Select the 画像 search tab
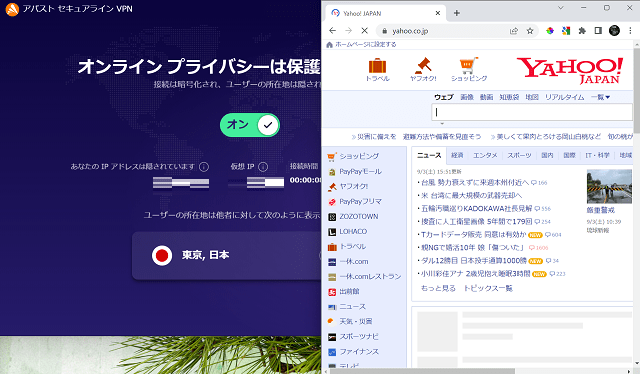 467,97
